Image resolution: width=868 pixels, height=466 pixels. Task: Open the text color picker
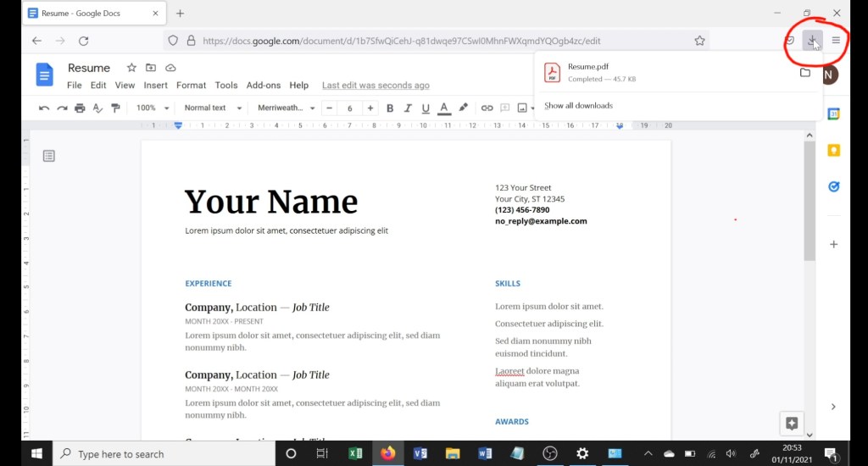(443, 108)
